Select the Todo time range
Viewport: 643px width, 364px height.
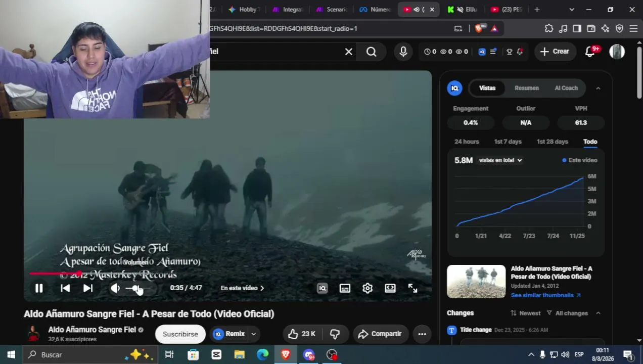click(x=590, y=142)
